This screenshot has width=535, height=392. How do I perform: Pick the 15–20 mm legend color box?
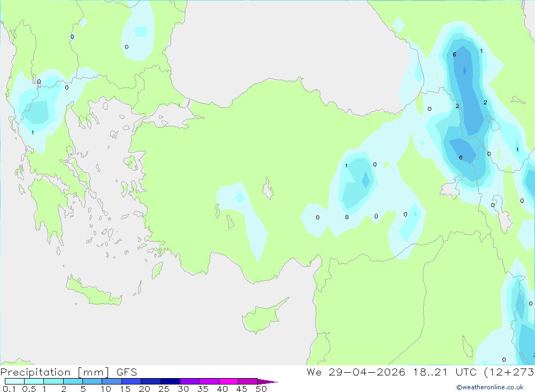click(132, 381)
